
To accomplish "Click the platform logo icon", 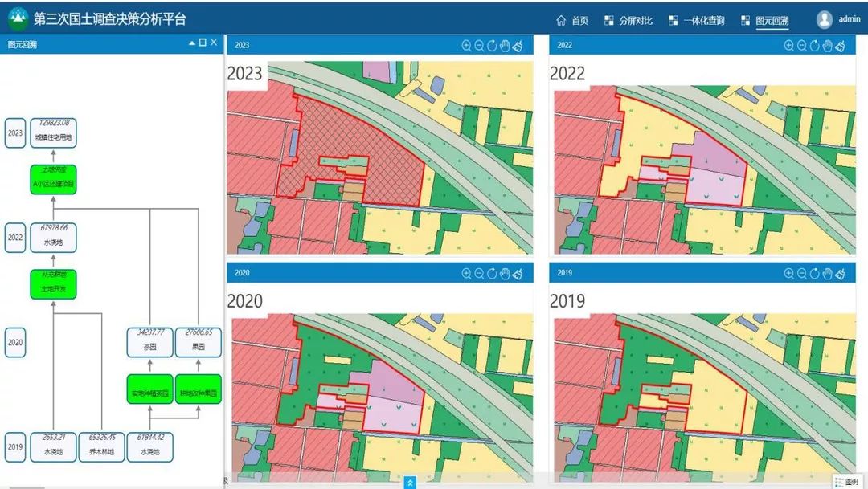I will point(18,18).
